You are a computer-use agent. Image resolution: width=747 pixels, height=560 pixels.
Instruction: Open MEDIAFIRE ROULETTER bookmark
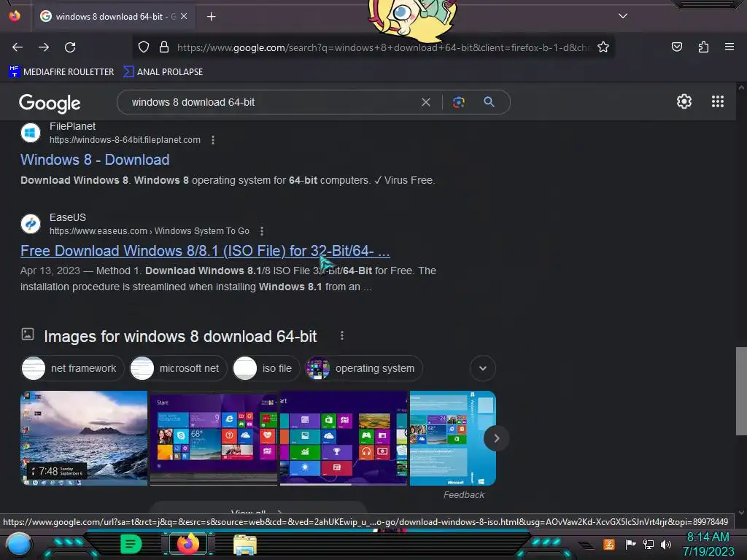61,72
